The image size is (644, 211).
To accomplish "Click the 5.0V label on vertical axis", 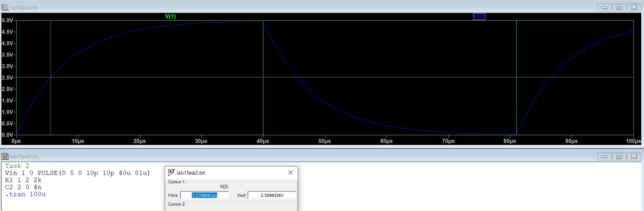I will 7,21.
